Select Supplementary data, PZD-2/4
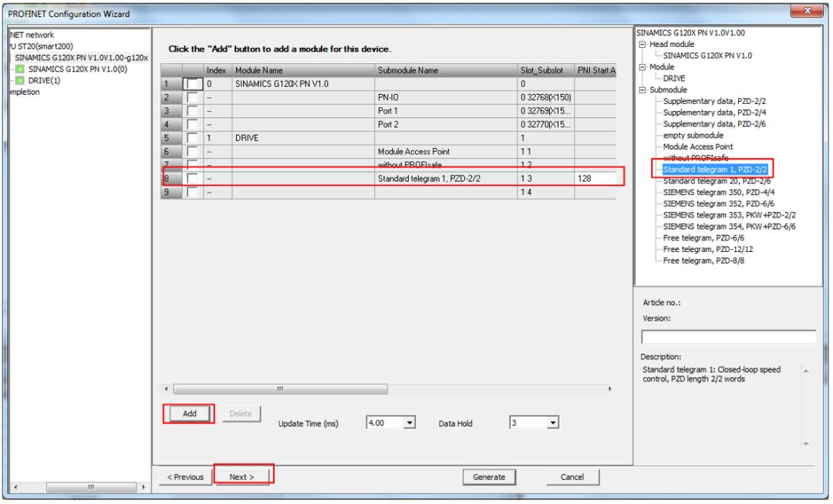Image resolution: width=833 pixels, height=504 pixels. point(714,113)
